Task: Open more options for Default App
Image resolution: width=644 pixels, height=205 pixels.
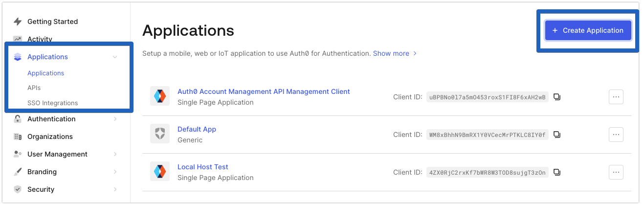Action: pos(616,135)
